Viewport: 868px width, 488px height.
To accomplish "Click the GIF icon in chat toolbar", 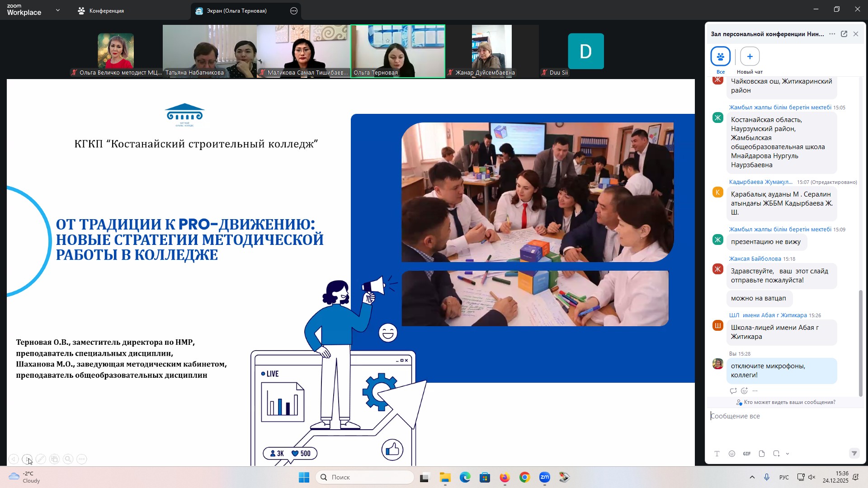I will pyautogui.click(x=747, y=454).
